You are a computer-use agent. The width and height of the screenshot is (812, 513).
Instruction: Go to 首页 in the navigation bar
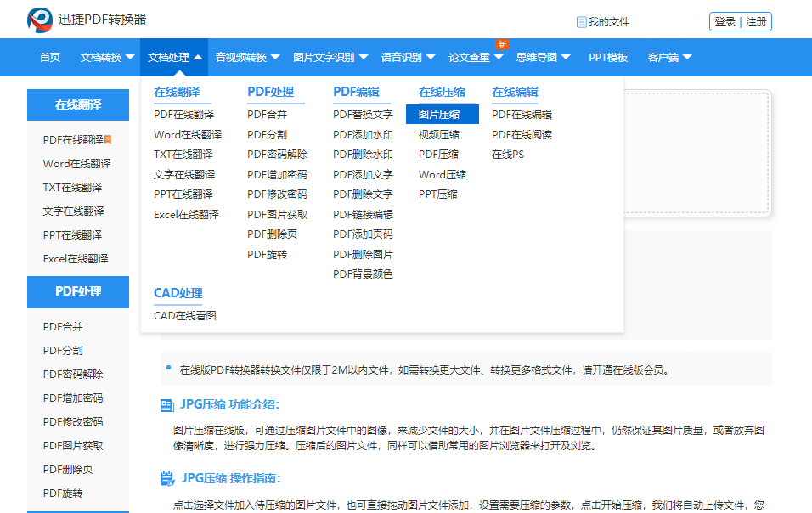click(x=50, y=58)
